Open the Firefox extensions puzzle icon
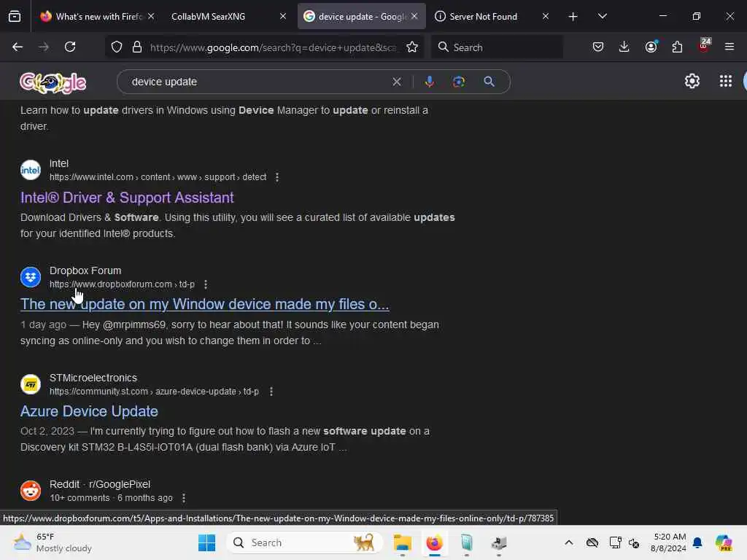This screenshot has height=560, width=747. (677, 47)
